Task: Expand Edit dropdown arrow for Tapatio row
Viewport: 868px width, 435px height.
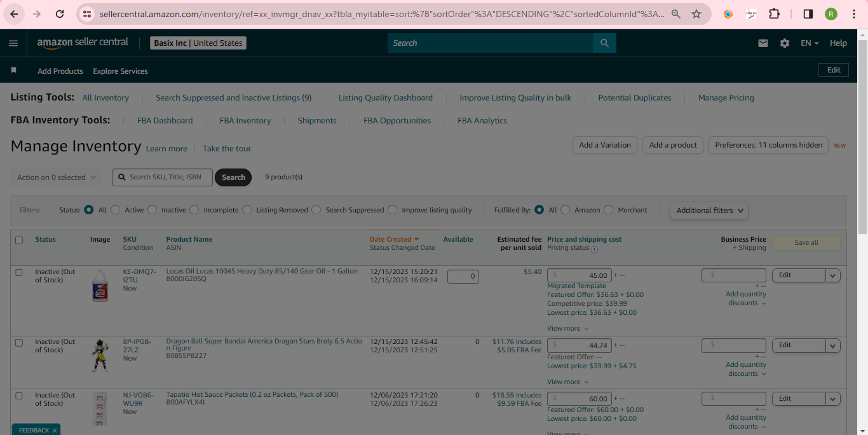Action: point(833,399)
